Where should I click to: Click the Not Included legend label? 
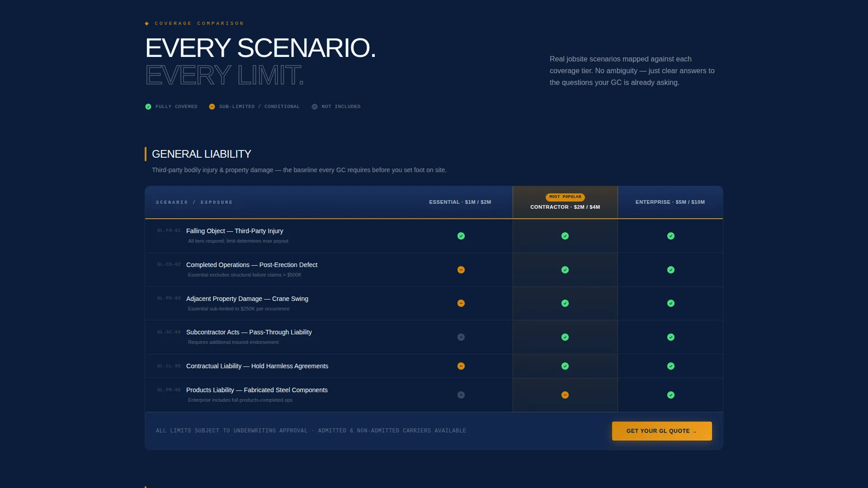[341, 107]
